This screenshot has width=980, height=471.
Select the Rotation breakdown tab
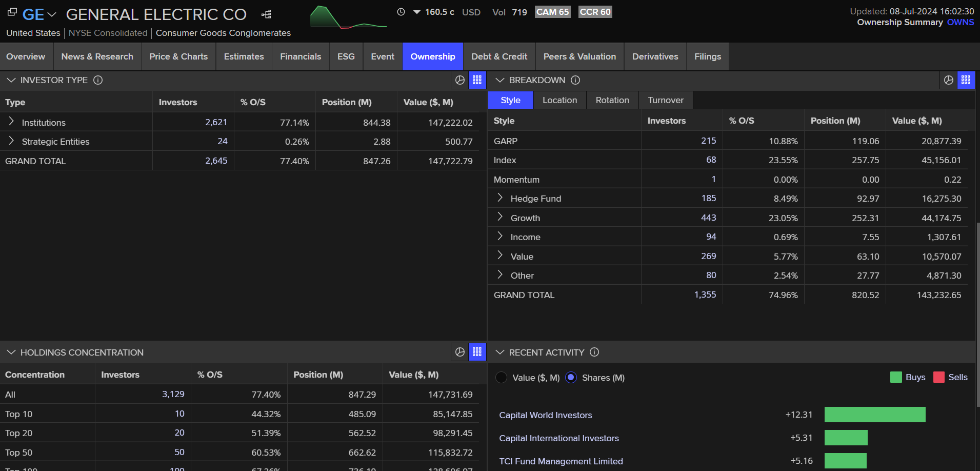pyautogui.click(x=612, y=100)
